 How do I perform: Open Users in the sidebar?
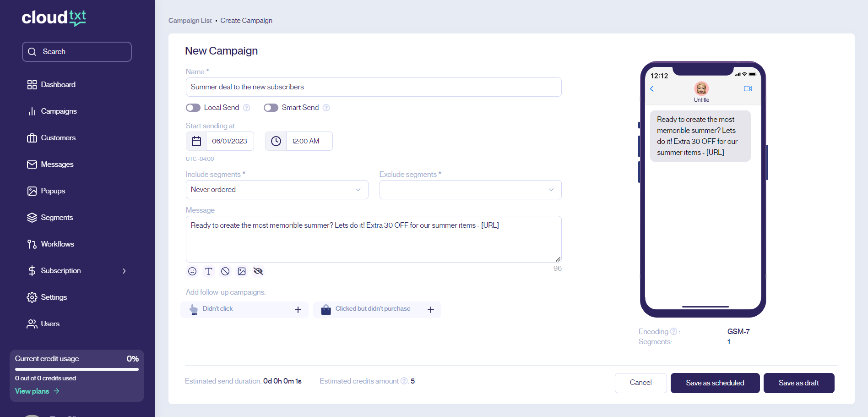50,324
